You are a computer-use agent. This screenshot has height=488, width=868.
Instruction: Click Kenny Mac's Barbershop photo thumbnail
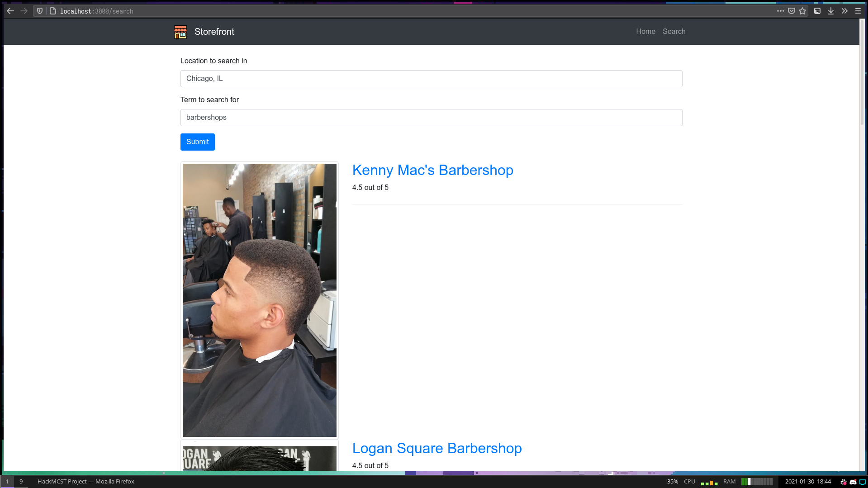coord(260,300)
